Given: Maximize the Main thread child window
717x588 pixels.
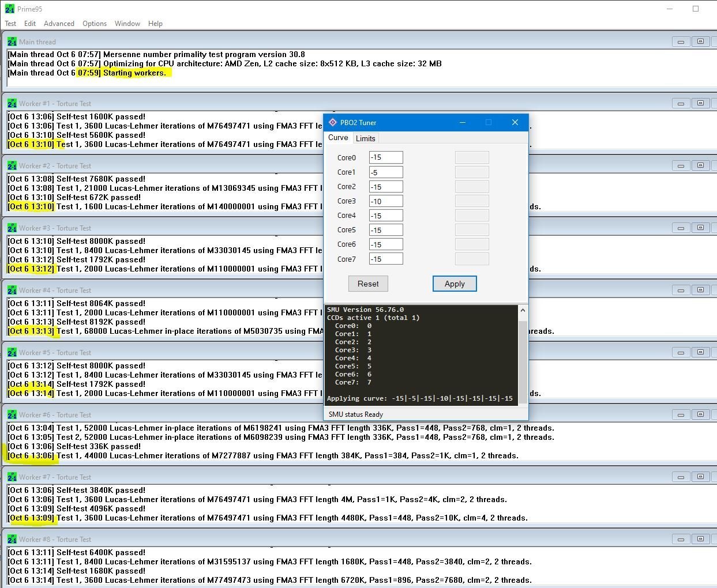Looking at the screenshot, I should [700, 42].
